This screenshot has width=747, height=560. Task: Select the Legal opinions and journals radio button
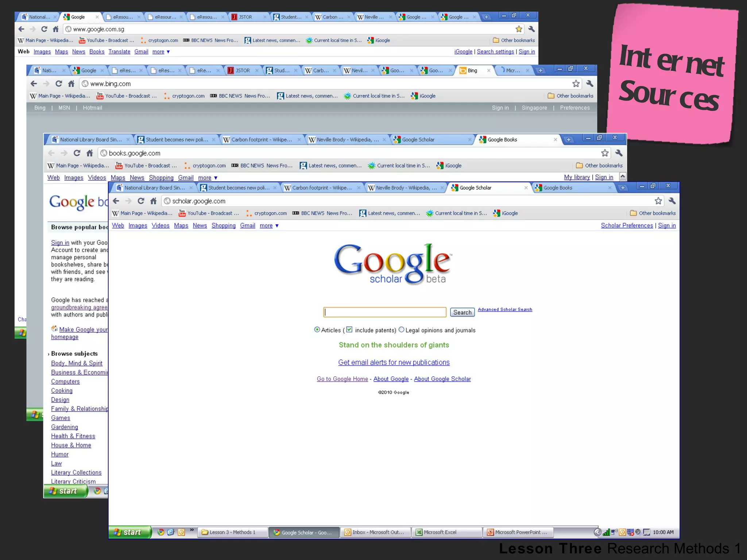tap(401, 330)
